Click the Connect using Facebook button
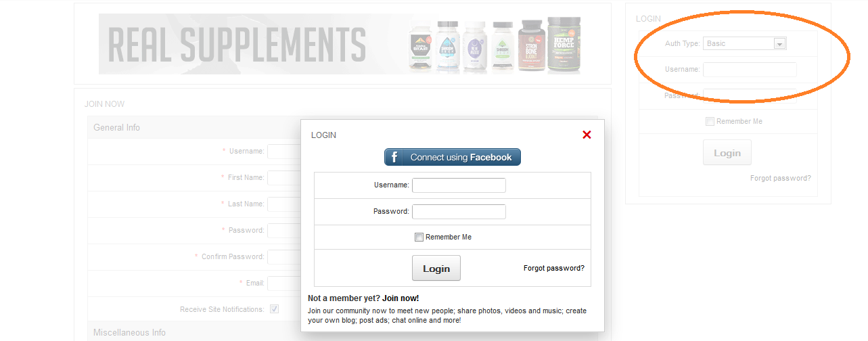 (x=453, y=157)
